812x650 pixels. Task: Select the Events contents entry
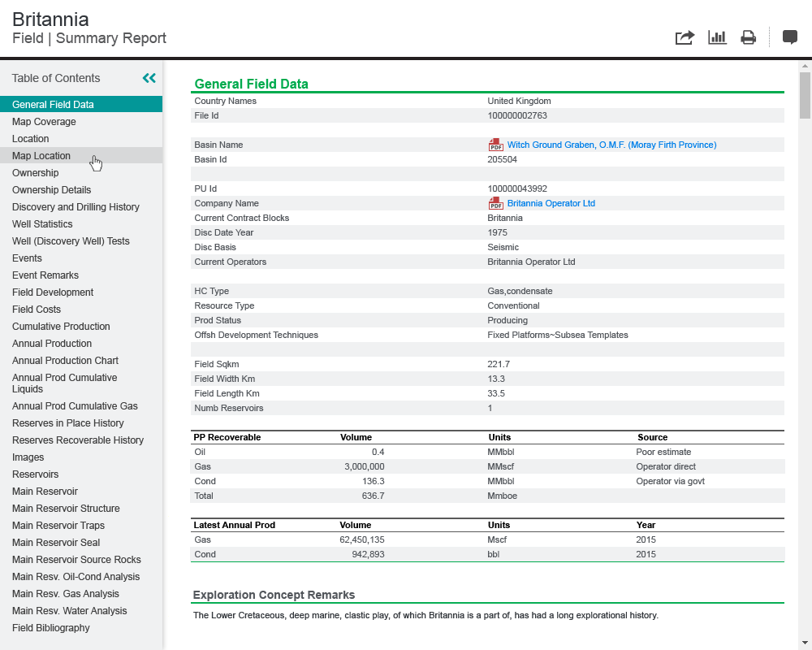[27, 258]
